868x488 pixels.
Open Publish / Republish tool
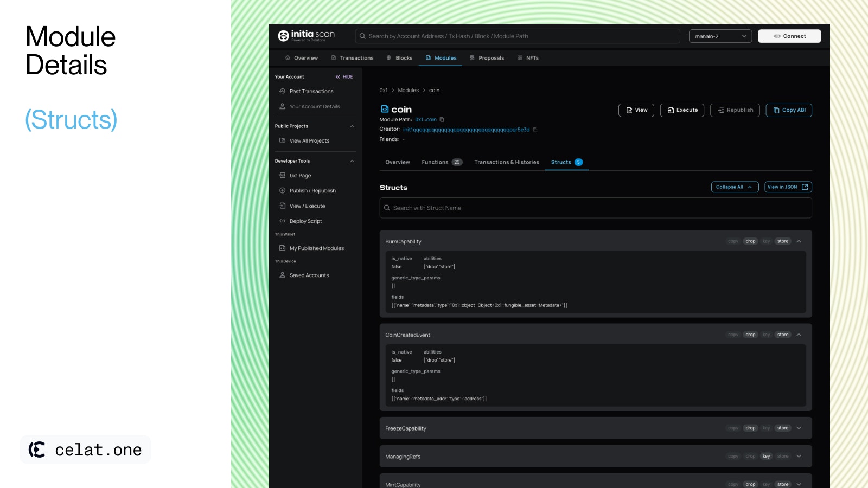pyautogui.click(x=312, y=191)
